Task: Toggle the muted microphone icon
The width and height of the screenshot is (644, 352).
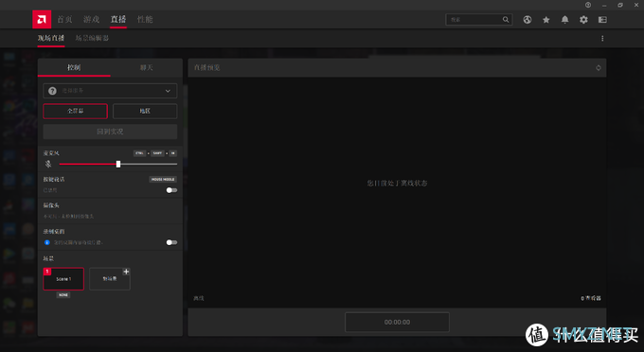Action: 48,164
